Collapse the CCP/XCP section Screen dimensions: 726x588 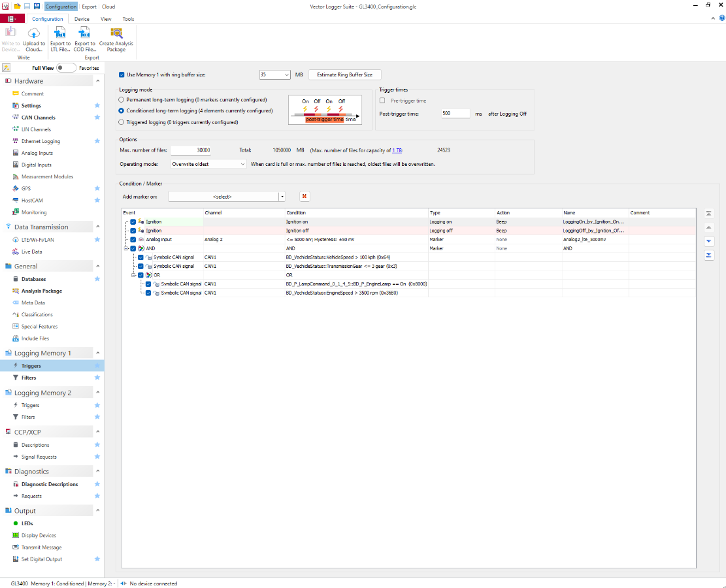point(98,431)
